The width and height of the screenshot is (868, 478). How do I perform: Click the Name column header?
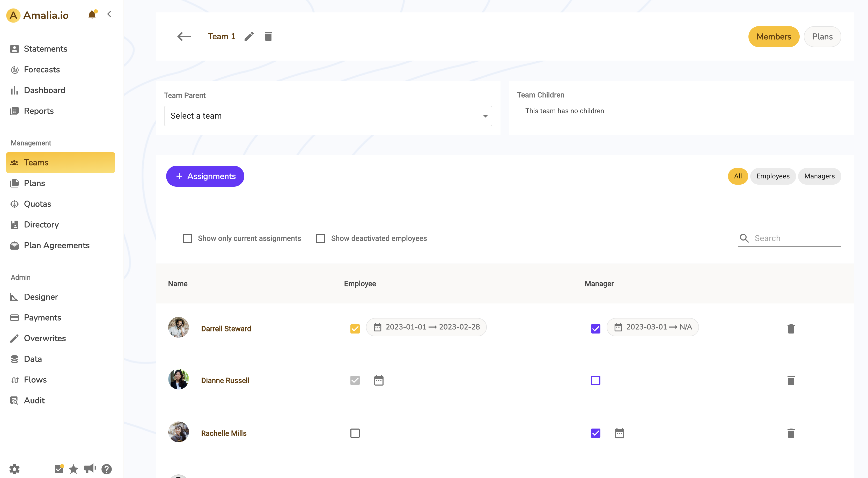(x=178, y=284)
